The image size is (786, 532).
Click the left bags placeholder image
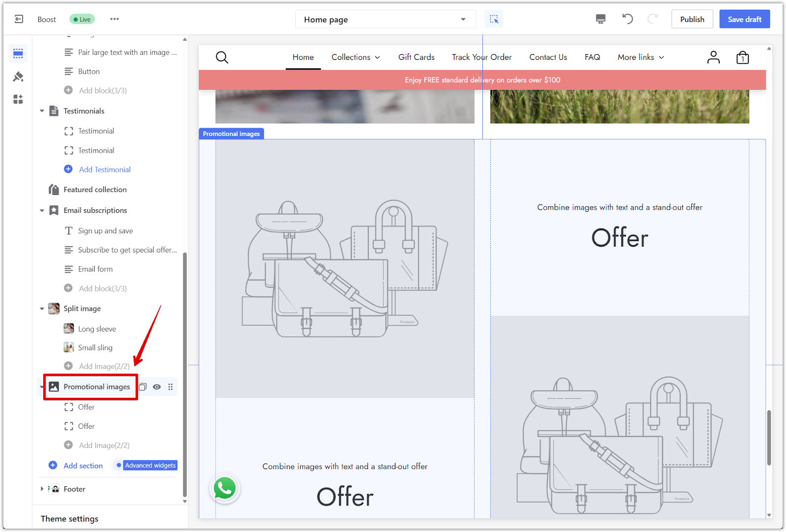(345, 269)
